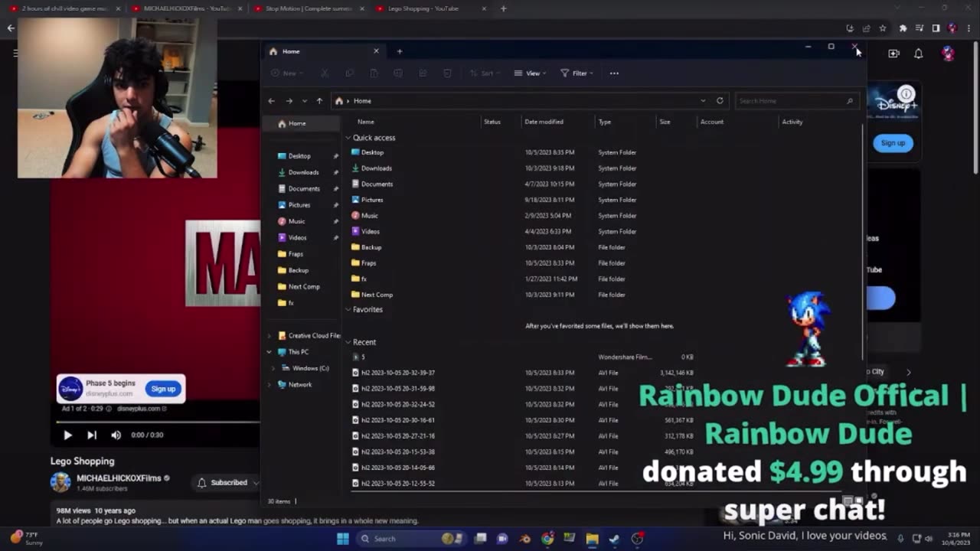Select the Backup folder in file list
The width and height of the screenshot is (980, 551).
(371, 247)
